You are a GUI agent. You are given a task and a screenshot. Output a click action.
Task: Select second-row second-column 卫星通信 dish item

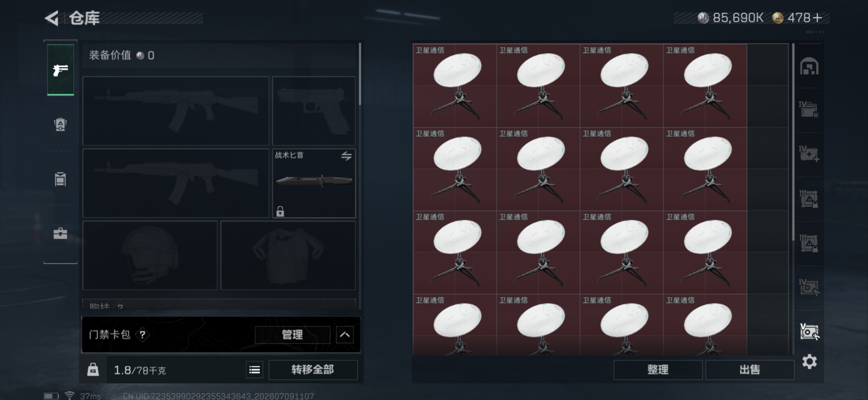click(x=538, y=169)
